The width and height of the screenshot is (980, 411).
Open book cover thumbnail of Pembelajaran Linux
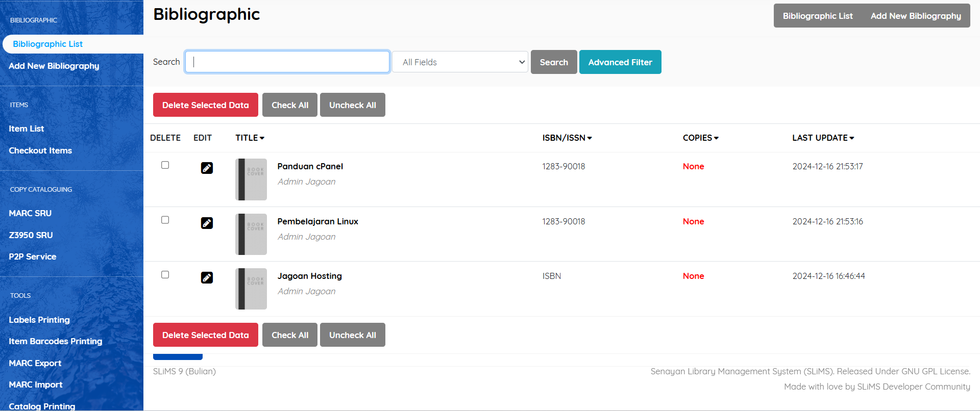[x=251, y=234]
